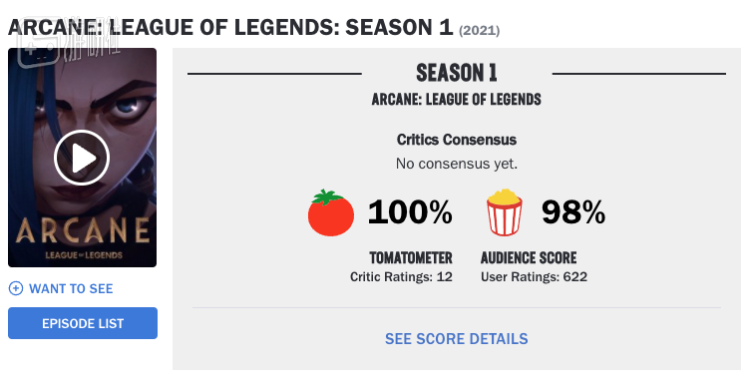The width and height of the screenshot is (750, 382).
Task: Click the (2021) year label
Action: tap(479, 31)
